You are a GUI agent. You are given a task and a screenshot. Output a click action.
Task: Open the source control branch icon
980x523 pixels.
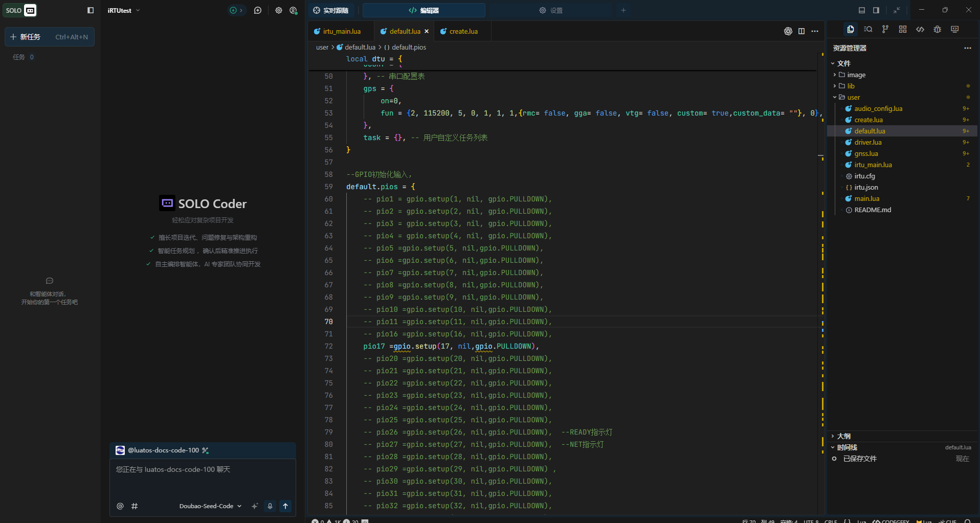click(885, 29)
